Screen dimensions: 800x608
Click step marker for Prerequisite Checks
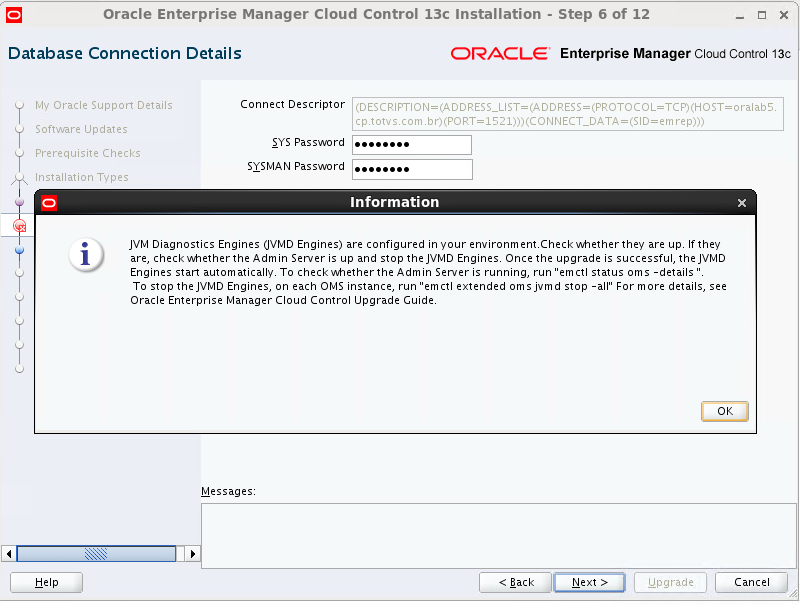point(19,153)
